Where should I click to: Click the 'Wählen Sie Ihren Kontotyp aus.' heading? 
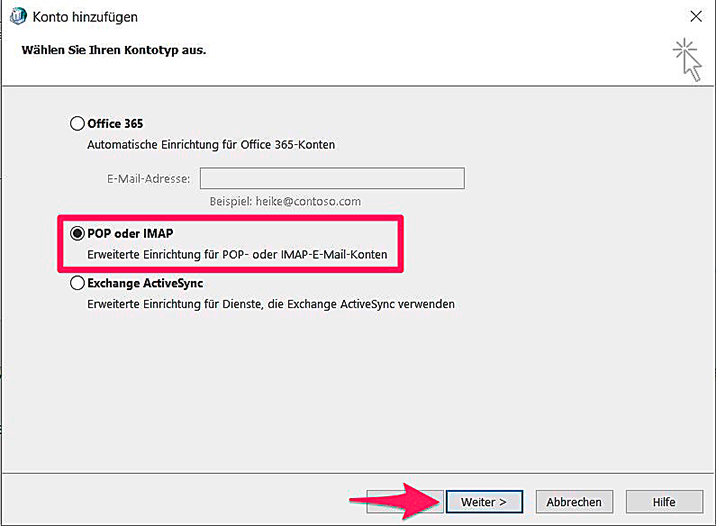[114, 50]
